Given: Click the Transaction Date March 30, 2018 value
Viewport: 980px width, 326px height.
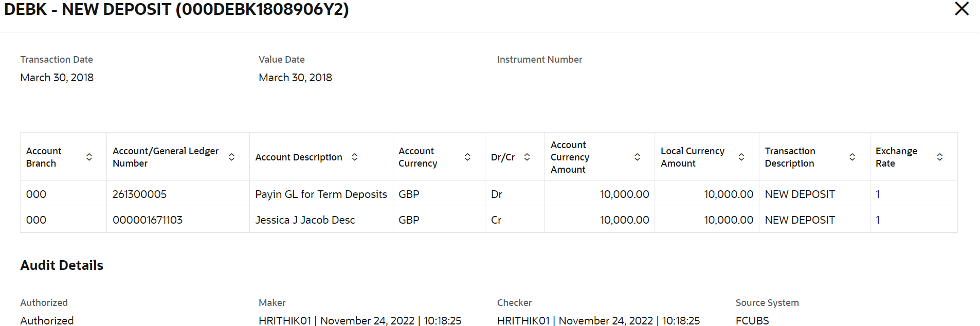Looking at the screenshot, I should [x=57, y=78].
